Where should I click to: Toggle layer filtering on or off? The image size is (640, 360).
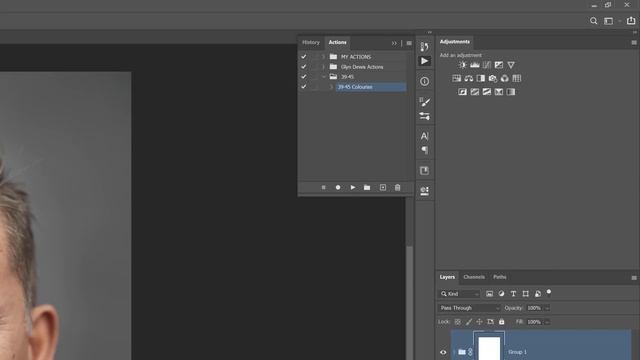(549, 292)
